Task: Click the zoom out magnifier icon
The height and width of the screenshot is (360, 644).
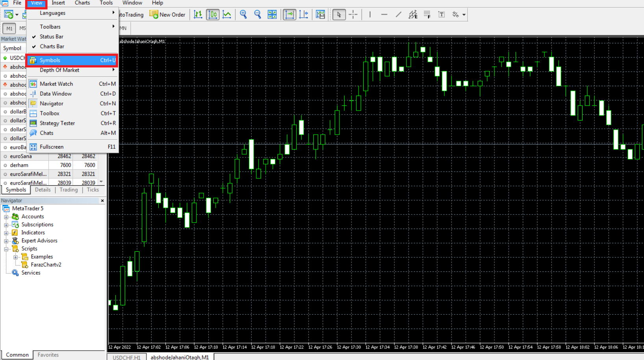Action: tap(257, 15)
